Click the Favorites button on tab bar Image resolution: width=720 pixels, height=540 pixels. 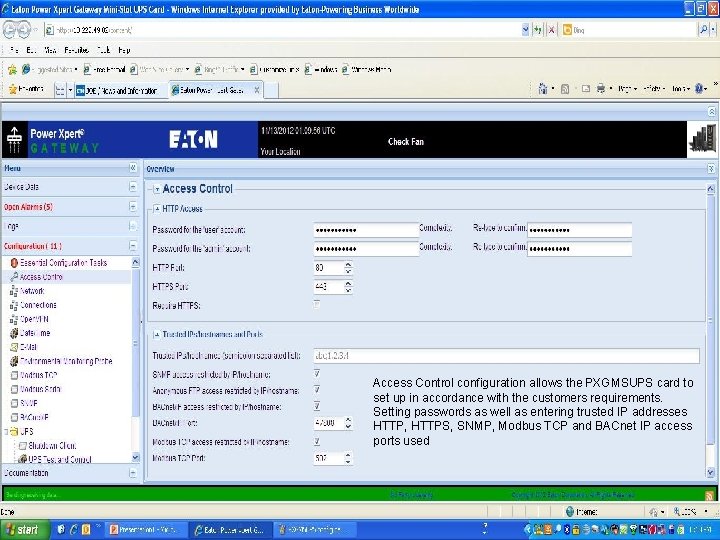[x=27, y=89]
